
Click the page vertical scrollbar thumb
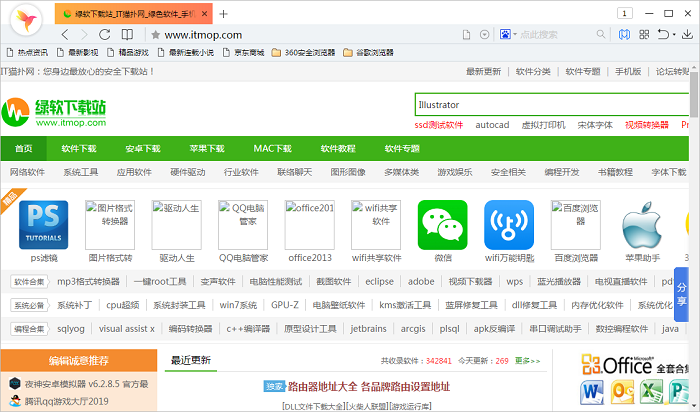pos(694,94)
